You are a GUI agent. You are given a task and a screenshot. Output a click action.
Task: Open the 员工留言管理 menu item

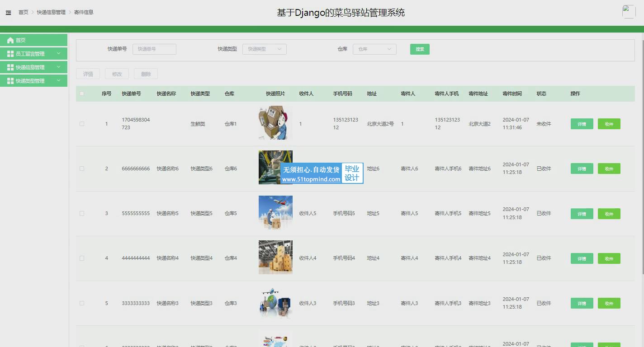tap(33, 54)
